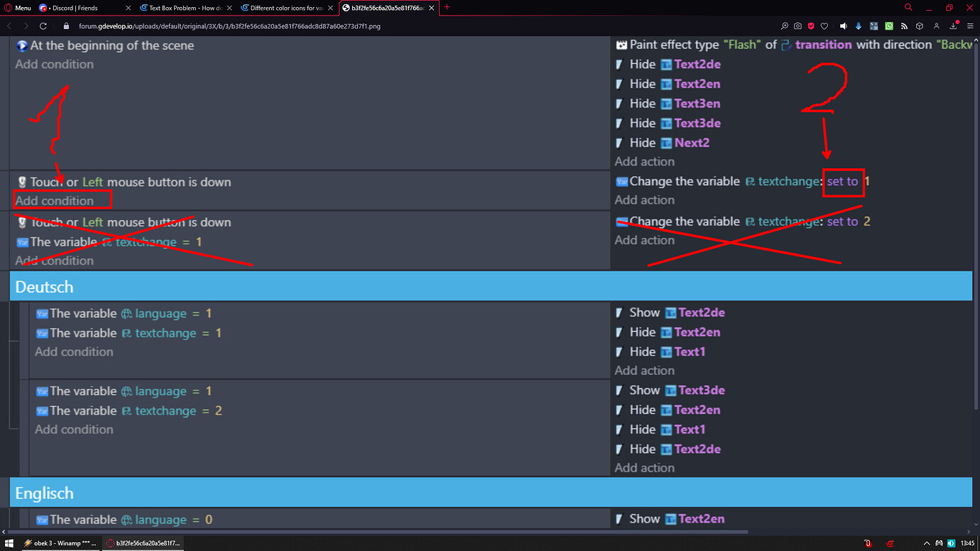980x551 pixels.
Task: Click the 'Deutsch' group header
Action: (491, 287)
